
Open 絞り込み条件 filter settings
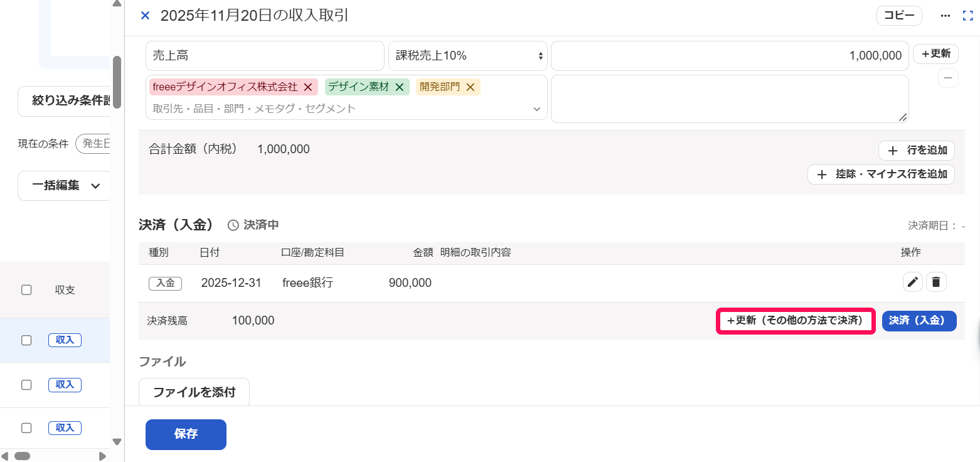click(65, 102)
